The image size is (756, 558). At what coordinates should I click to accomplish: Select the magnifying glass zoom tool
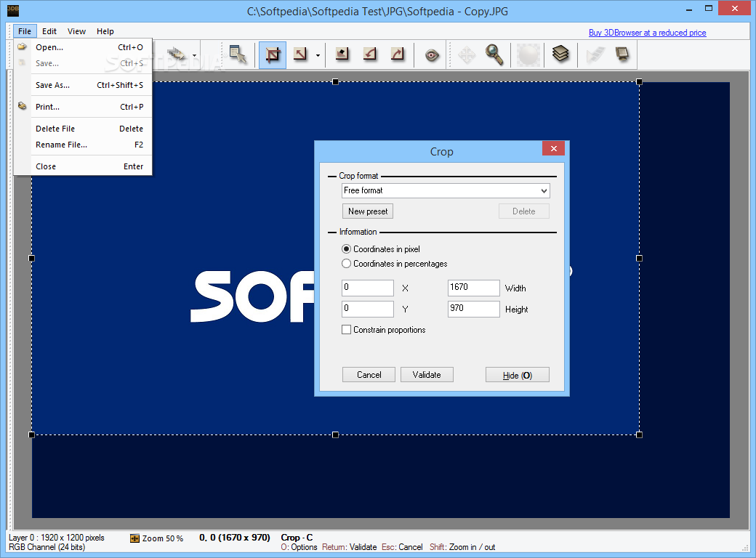(x=494, y=54)
